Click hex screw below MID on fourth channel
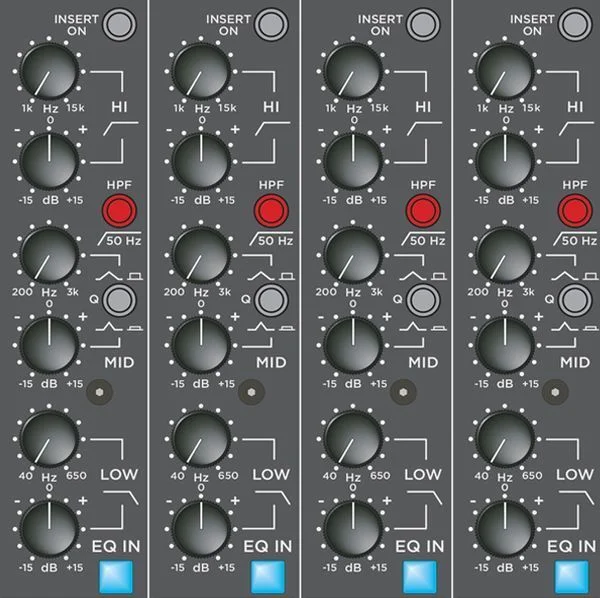 [x=555, y=392]
